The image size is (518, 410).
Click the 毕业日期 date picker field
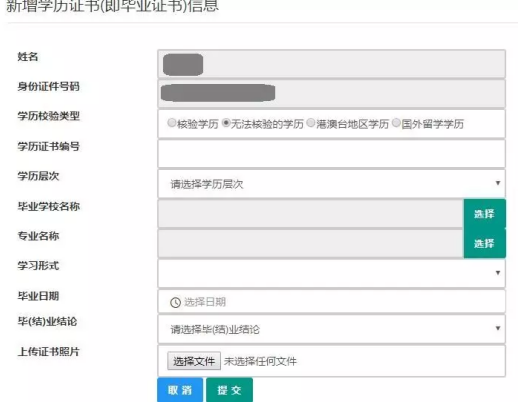click(x=332, y=302)
